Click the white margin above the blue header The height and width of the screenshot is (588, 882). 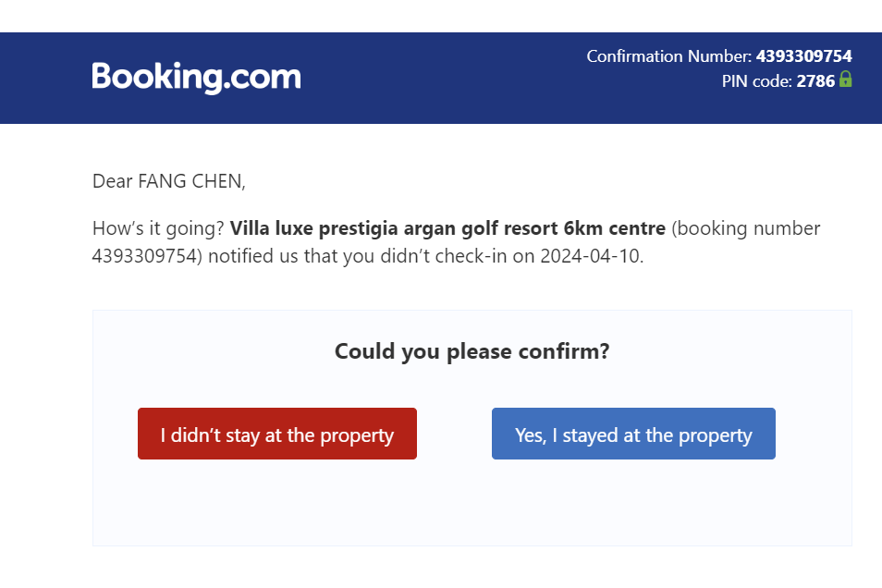tap(441, 16)
